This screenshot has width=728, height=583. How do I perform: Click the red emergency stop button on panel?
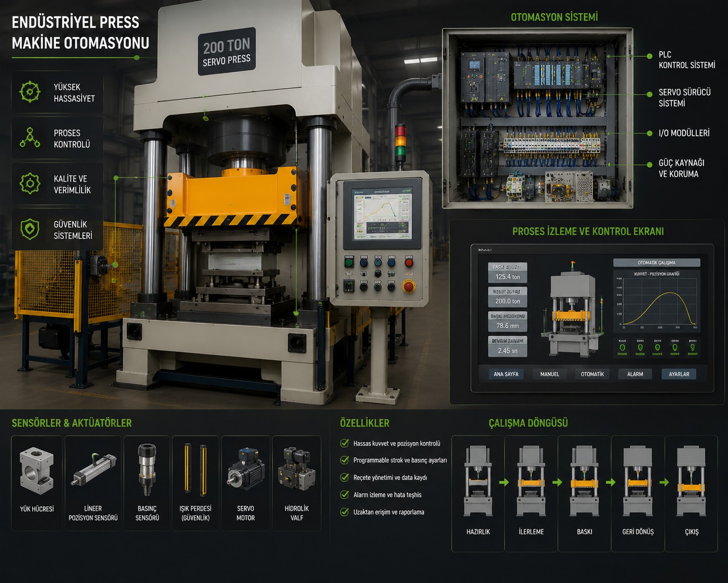pos(409,286)
